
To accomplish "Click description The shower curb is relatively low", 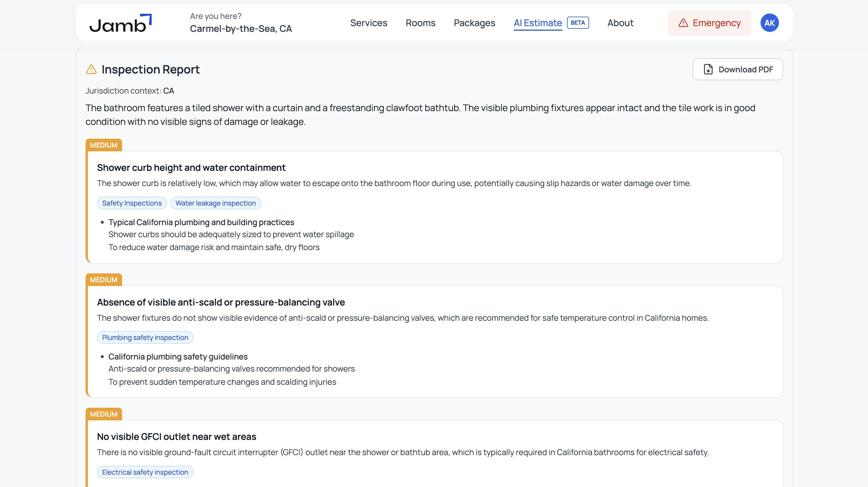I will pyautogui.click(x=394, y=183).
